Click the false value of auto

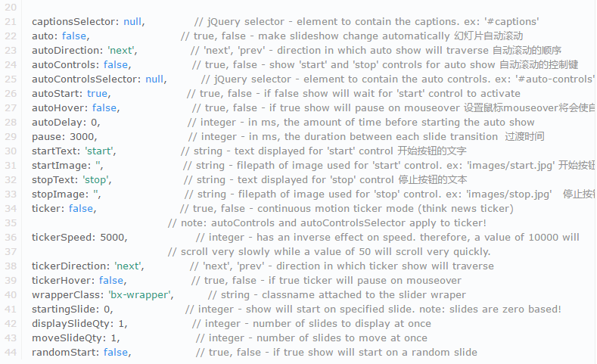[75, 36]
